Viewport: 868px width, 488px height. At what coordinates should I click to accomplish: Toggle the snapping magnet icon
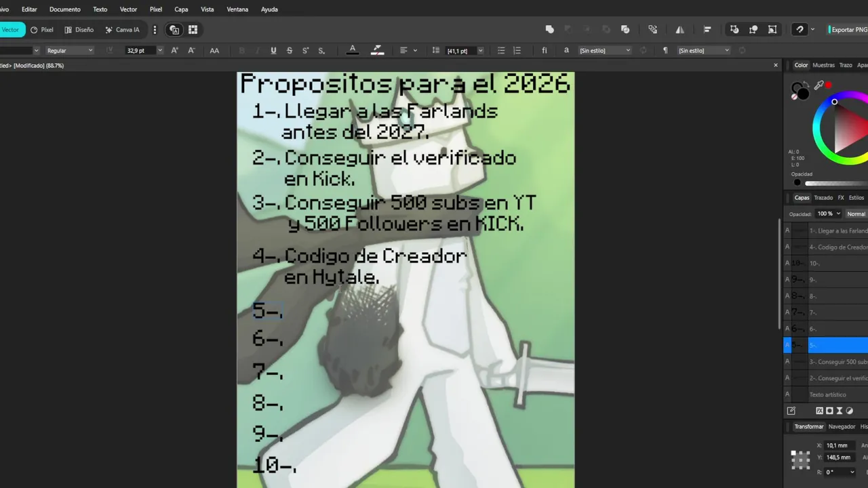point(800,30)
